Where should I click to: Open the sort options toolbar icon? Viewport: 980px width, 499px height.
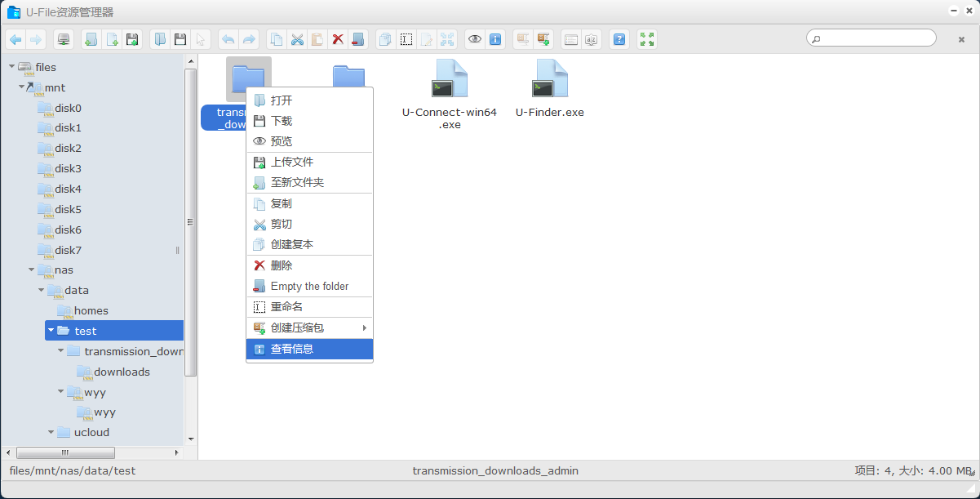[592, 39]
